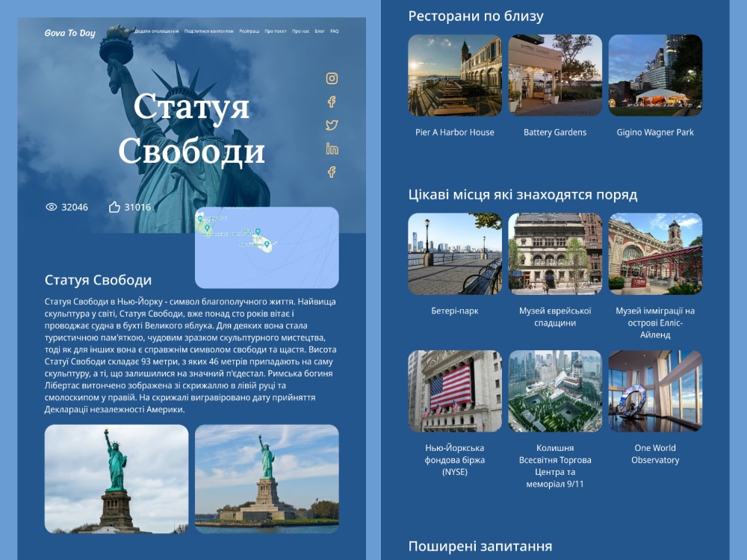Click the Нью-Йоркська фондова біржа (NYSE) label
The height and width of the screenshot is (560, 747).
(x=455, y=460)
